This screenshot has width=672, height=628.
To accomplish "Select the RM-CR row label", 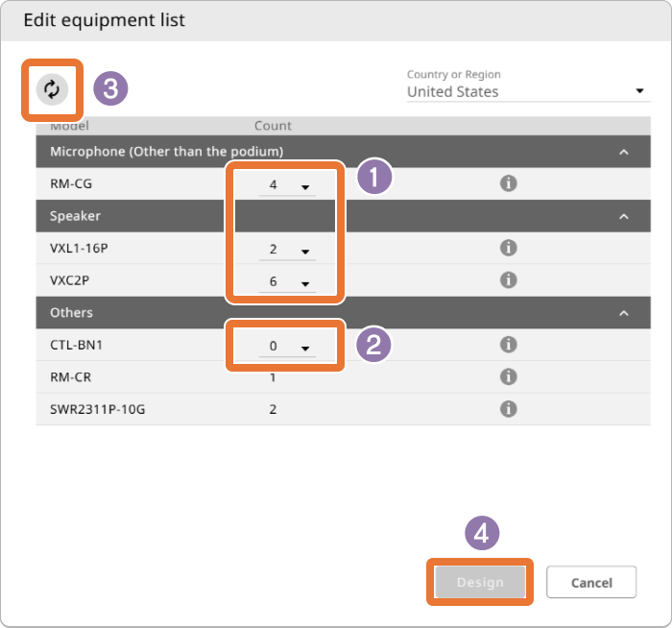I will coord(71,377).
